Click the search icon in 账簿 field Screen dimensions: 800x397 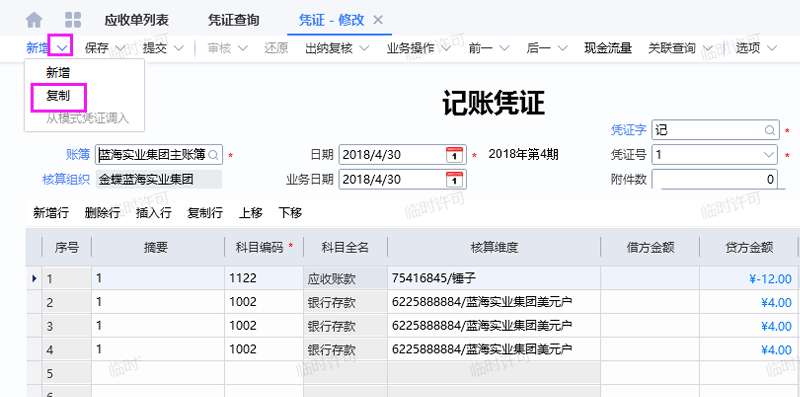pyautogui.click(x=214, y=154)
